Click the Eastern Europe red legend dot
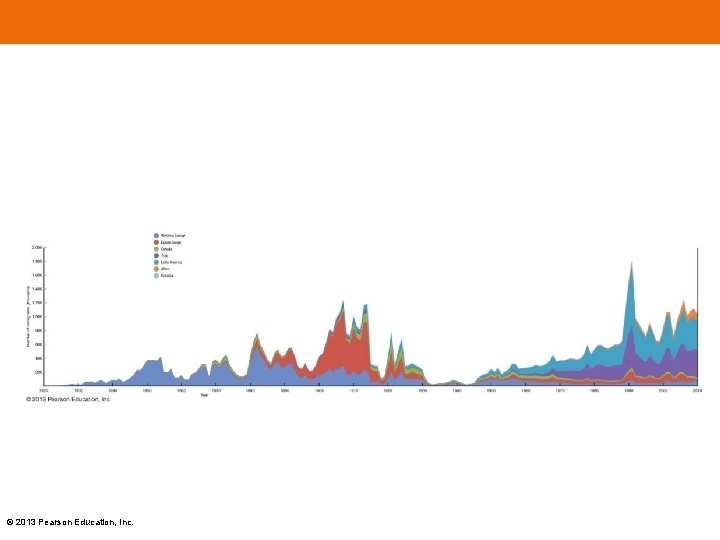The height and width of the screenshot is (540, 720). [156, 242]
